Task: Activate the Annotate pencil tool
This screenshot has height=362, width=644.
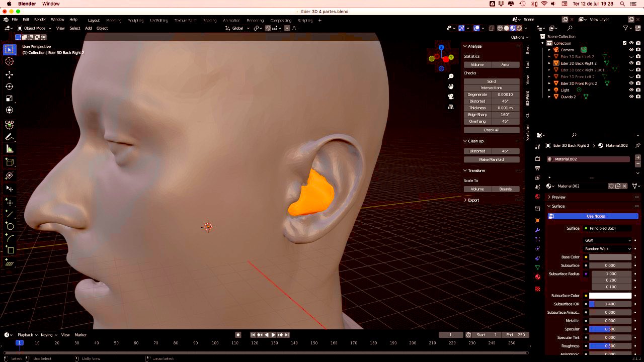Action: 9,137
